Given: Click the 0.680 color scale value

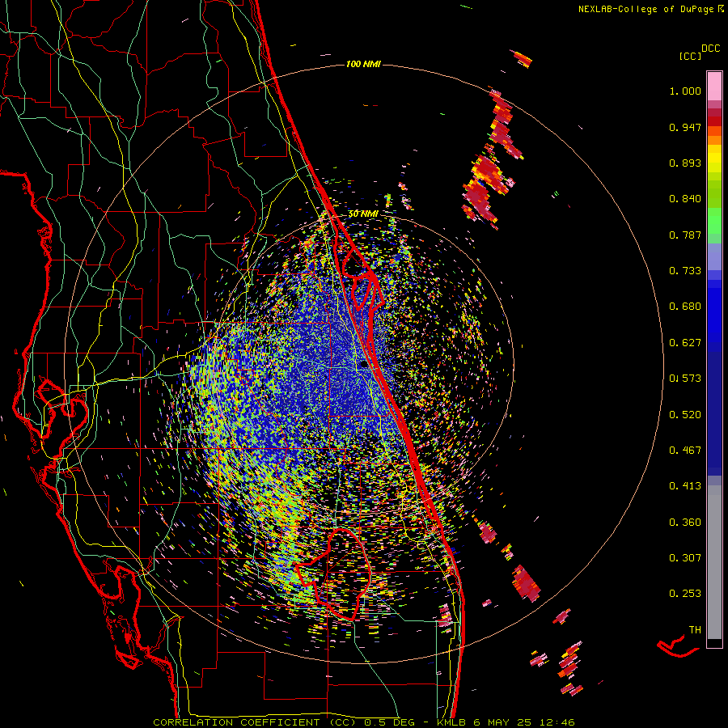Looking at the screenshot, I should 685,307.
